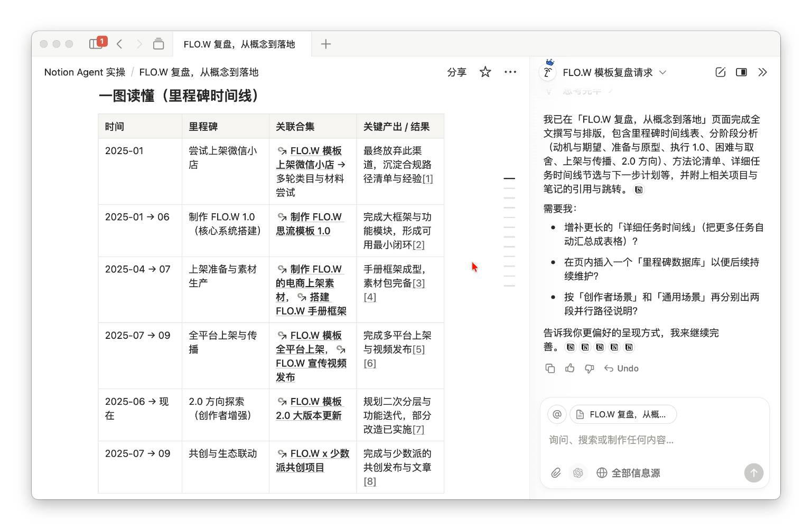
Task: Send the message with arrow button
Action: point(754,473)
